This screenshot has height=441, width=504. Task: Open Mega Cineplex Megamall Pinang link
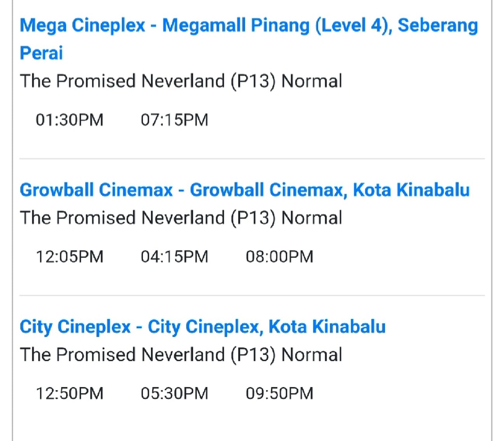coord(249,39)
